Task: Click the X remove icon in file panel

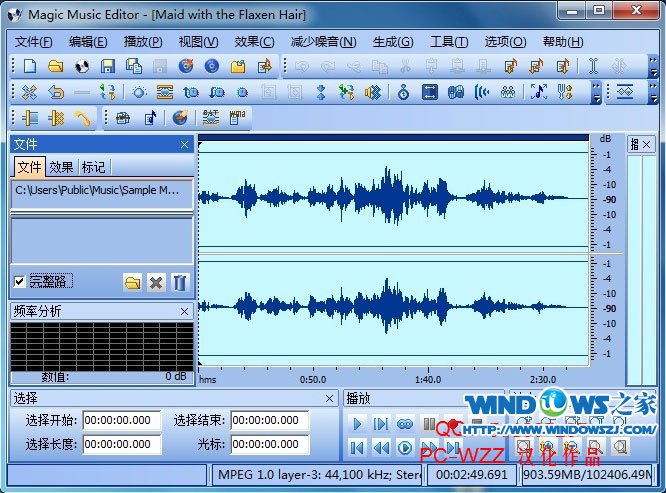Action: pyautogui.click(x=156, y=283)
